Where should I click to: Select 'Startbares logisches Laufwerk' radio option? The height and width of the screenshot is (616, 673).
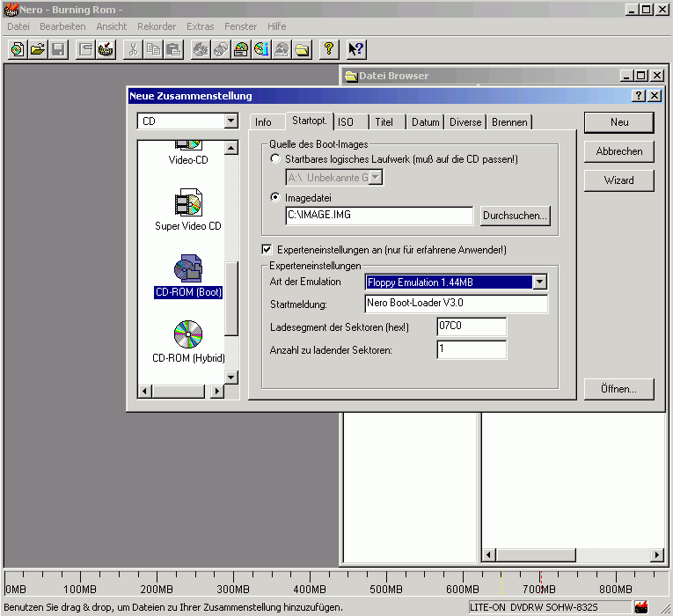(x=276, y=159)
